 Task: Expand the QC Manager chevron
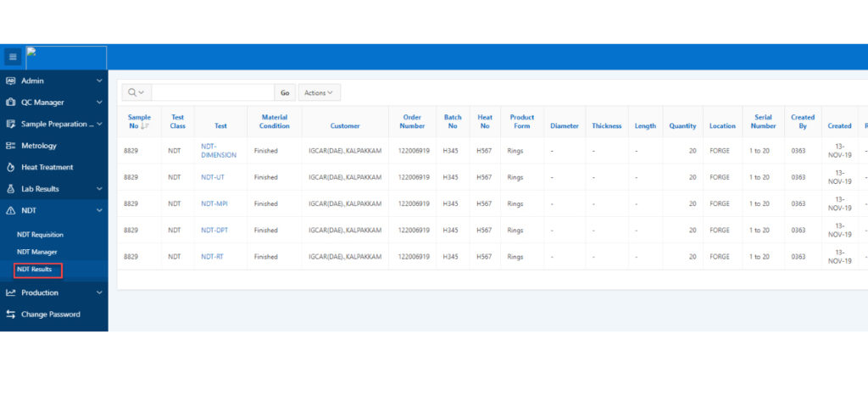99,103
